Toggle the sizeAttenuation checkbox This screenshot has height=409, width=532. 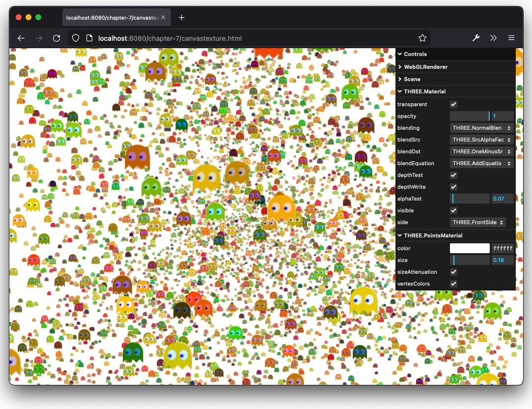(453, 272)
